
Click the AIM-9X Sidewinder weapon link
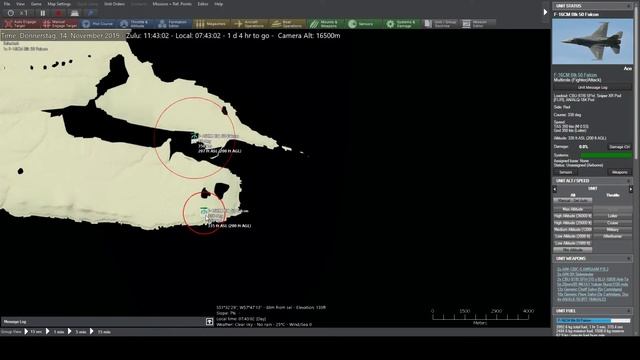(x=575, y=274)
